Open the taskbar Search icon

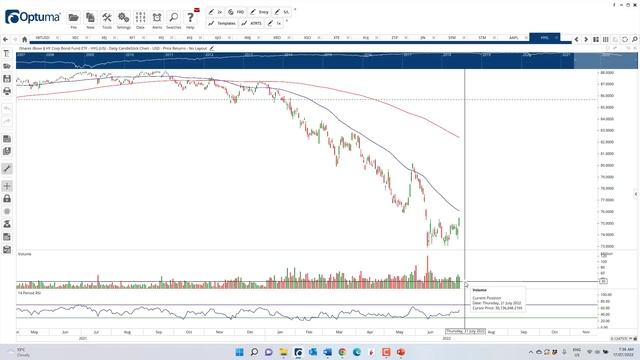click(x=254, y=352)
